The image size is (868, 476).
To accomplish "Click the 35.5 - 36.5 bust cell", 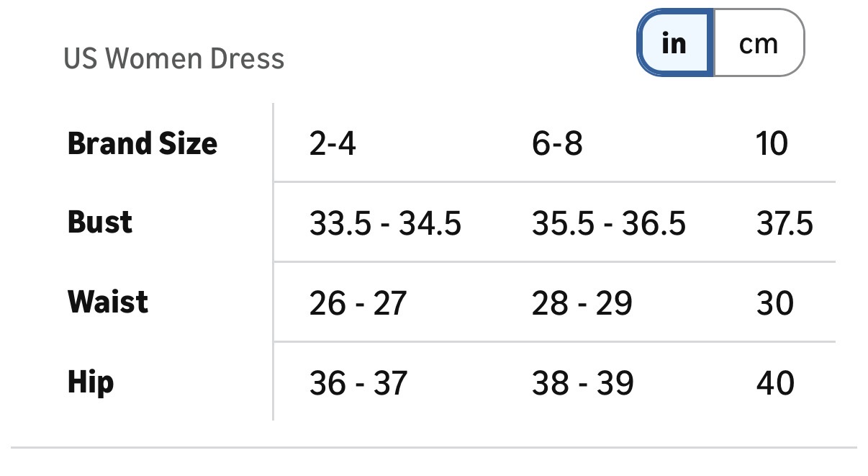I will [x=609, y=224].
